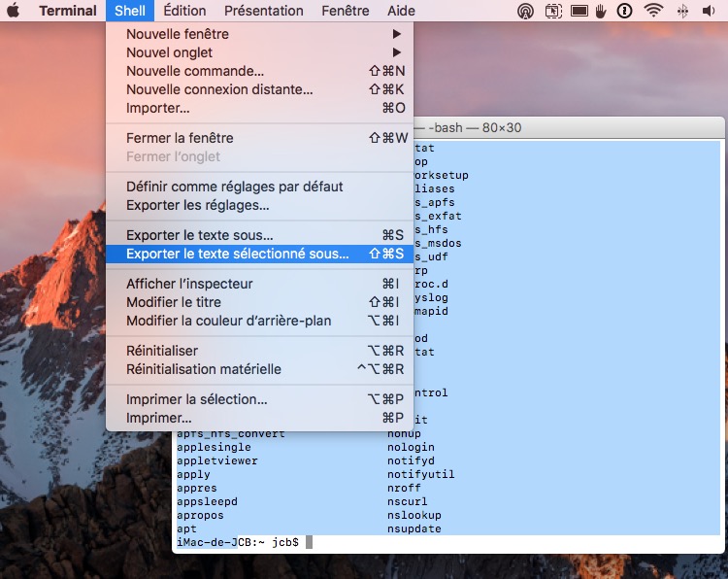728x579 pixels.
Task: Expand the Nouvelle fenêtre submenu arrow
Action: coord(396,34)
